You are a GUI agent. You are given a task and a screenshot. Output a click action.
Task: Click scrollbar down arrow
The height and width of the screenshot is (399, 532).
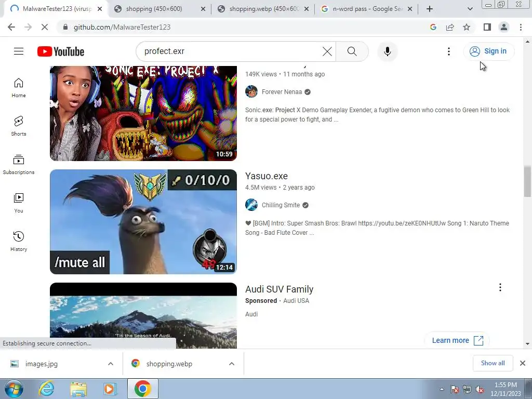[x=527, y=344]
